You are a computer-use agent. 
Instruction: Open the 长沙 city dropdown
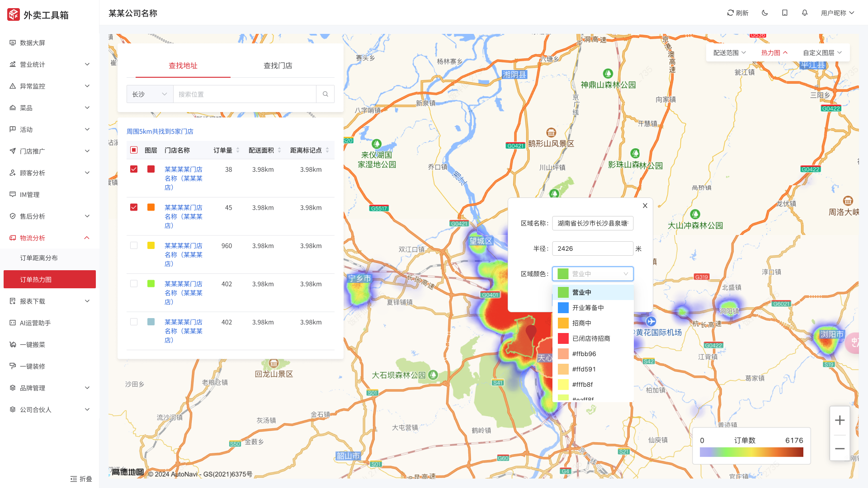tap(150, 94)
